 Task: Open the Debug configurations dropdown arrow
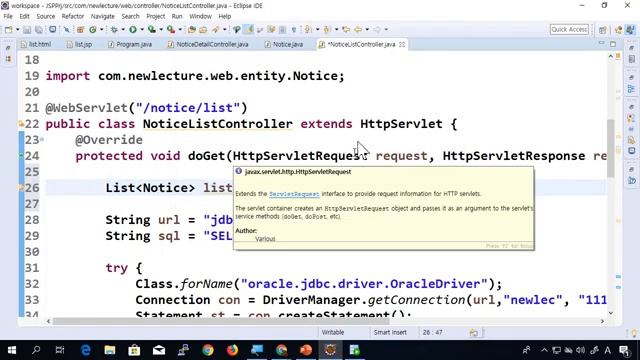point(123,30)
